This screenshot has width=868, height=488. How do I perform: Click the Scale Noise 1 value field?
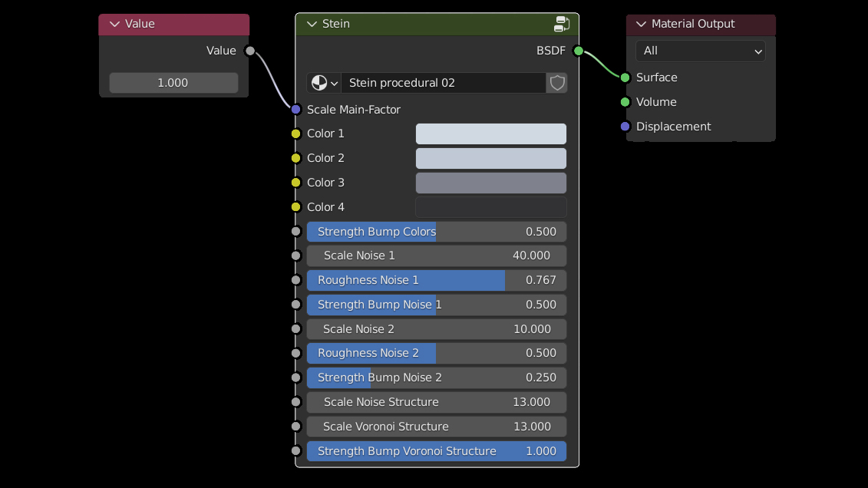436,256
